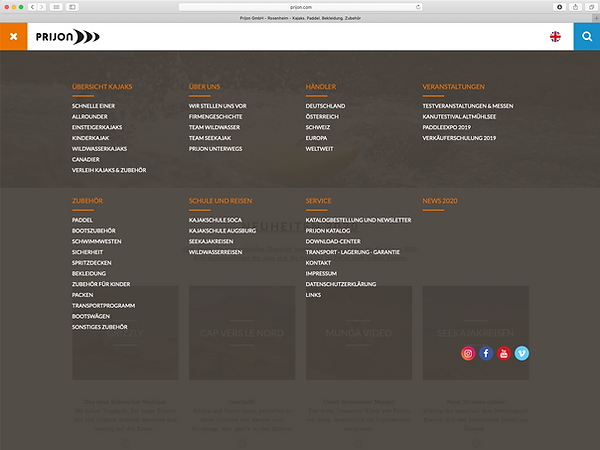Click the prijon.com address field
The width and height of the screenshot is (600, 450).
301,7
